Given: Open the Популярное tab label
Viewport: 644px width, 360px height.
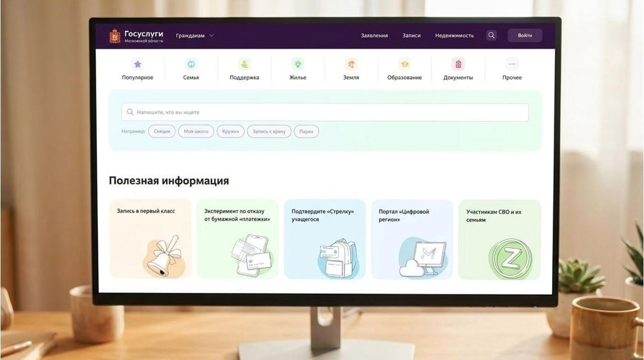Looking at the screenshot, I should point(138,78).
